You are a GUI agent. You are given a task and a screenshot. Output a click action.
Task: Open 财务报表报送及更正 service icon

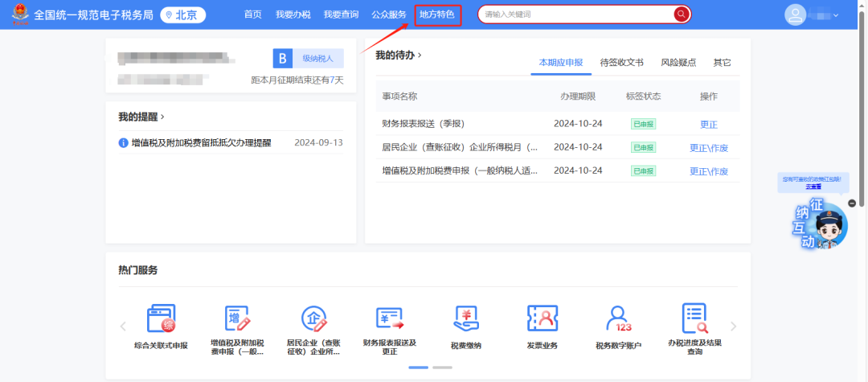tap(390, 318)
